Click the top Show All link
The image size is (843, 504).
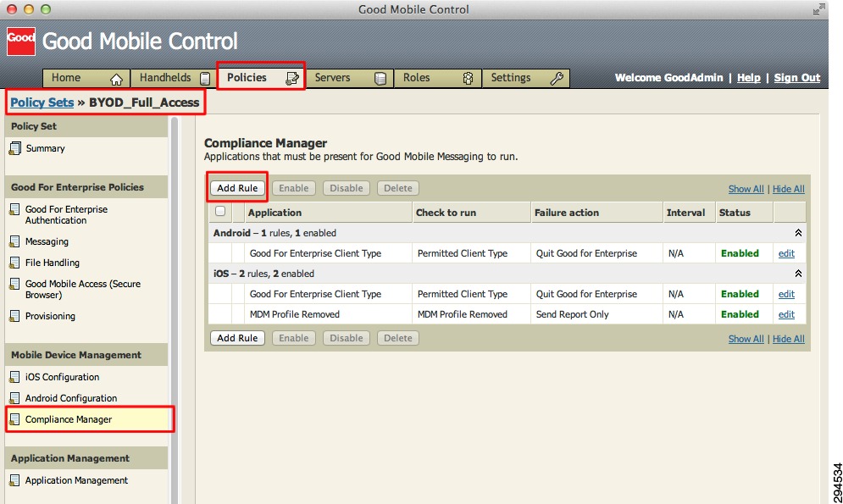point(746,189)
